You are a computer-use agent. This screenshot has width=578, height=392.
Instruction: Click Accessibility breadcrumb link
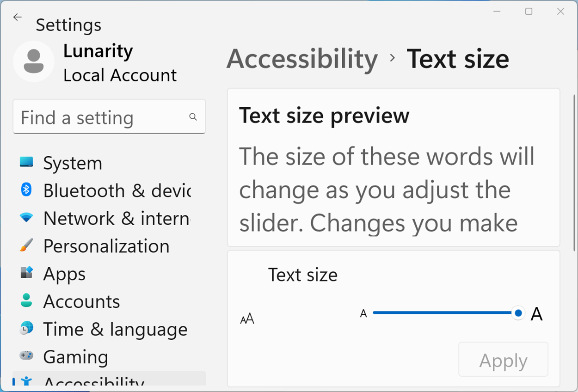(x=302, y=59)
